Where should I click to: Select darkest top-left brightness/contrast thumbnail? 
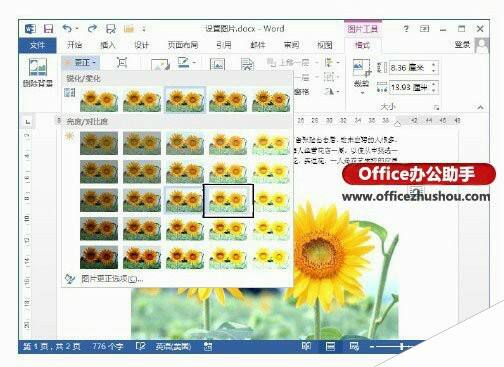pos(99,143)
